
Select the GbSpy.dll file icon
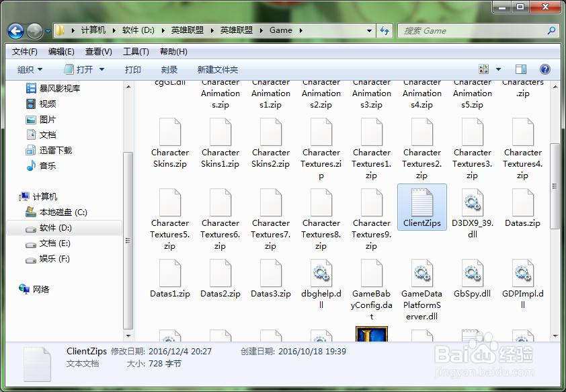pyautogui.click(x=473, y=273)
